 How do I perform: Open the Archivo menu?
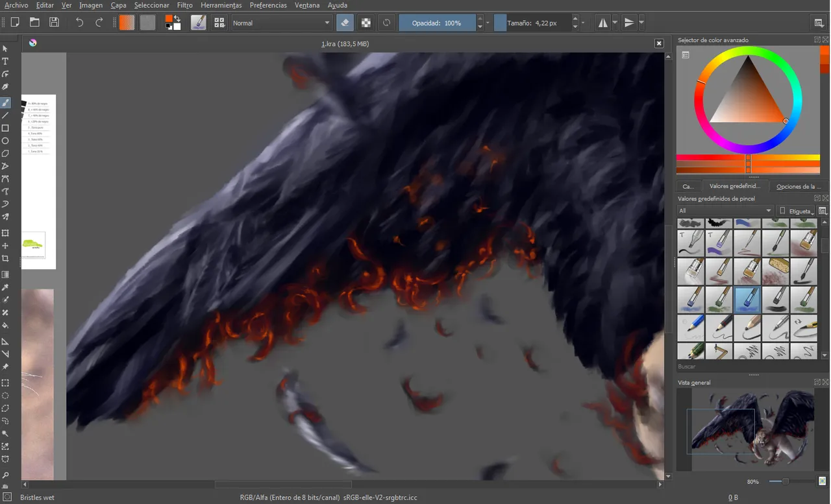[16, 5]
